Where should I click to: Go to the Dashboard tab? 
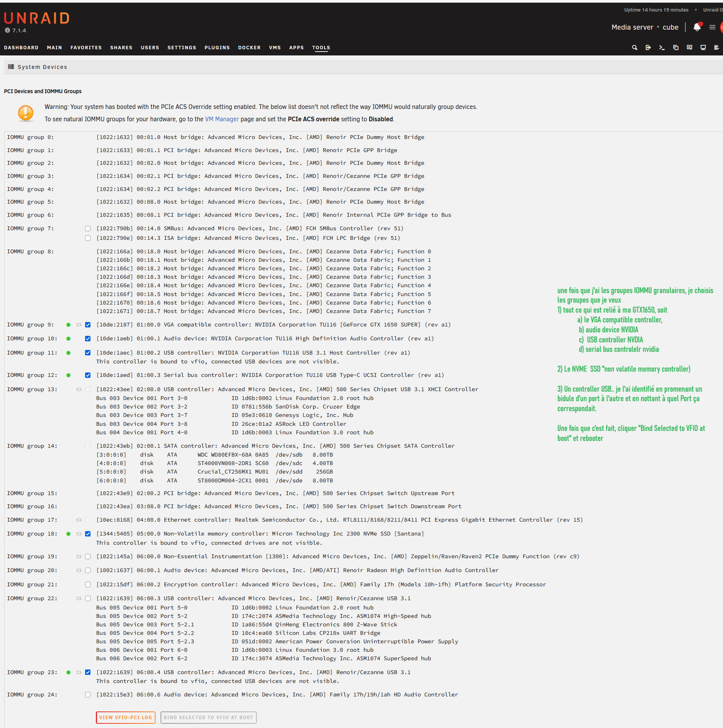[x=21, y=48]
